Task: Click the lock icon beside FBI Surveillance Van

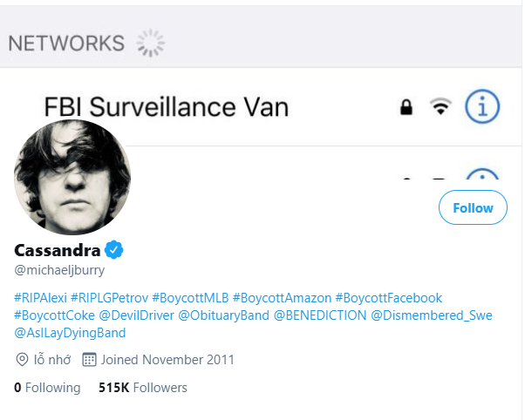Action: tap(406, 107)
